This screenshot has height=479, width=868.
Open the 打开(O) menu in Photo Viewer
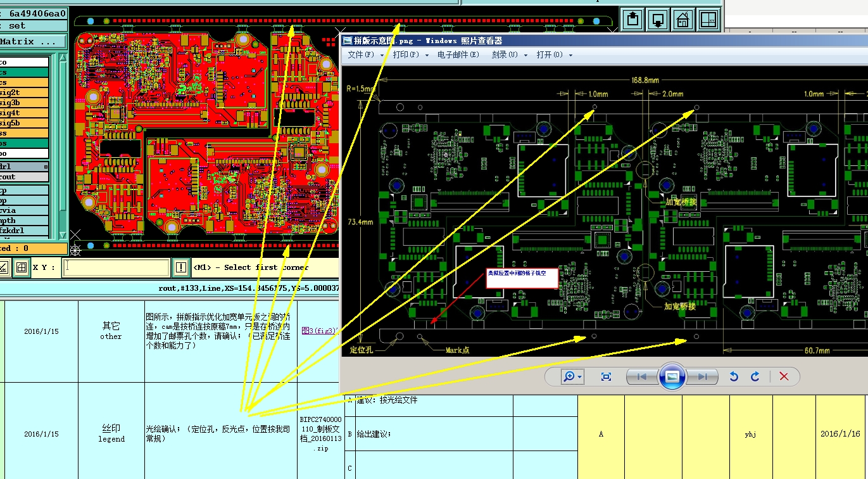click(554, 55)
